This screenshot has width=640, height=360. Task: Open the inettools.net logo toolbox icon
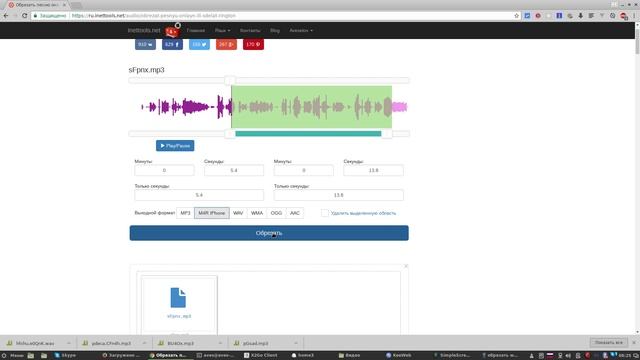click(172, 31)
